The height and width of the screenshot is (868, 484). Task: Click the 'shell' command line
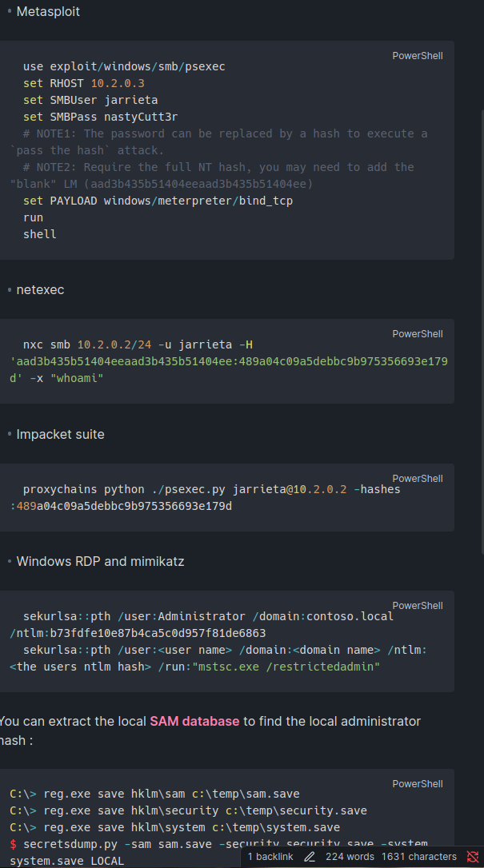tap(40, 234)
